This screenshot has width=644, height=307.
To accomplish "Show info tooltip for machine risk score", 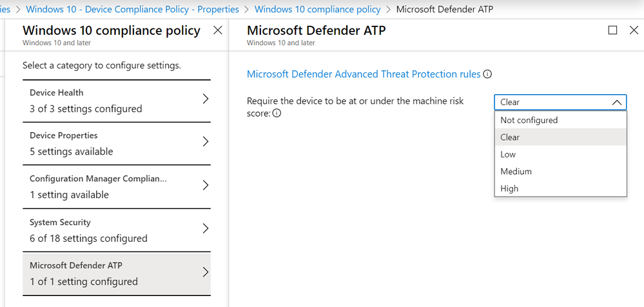I will point(277,114).
